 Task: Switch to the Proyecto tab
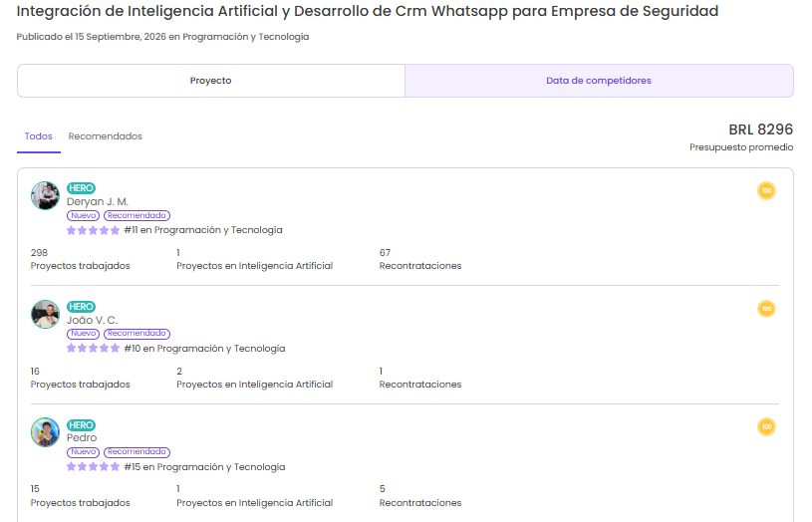pos(211,81)
